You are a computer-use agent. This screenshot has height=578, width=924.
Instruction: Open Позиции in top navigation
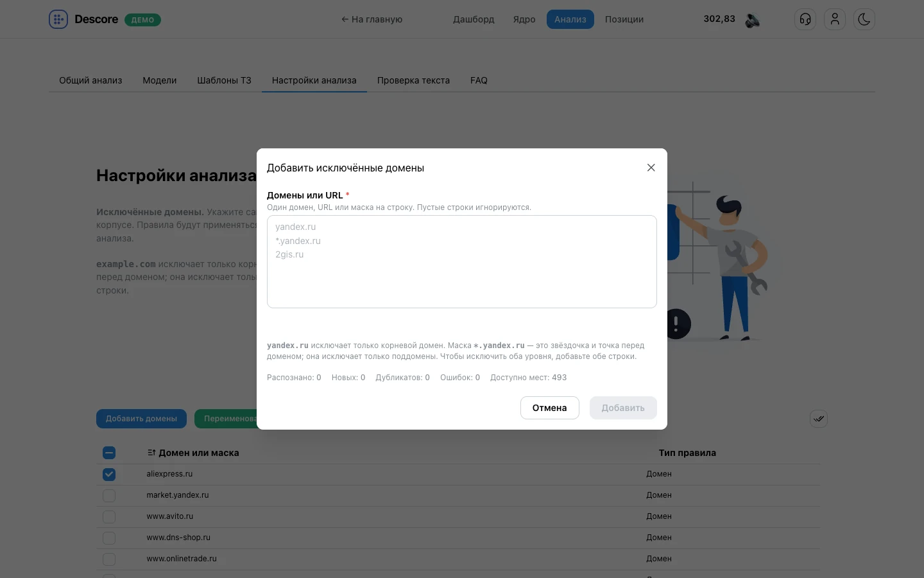click(x=624, y=19)
